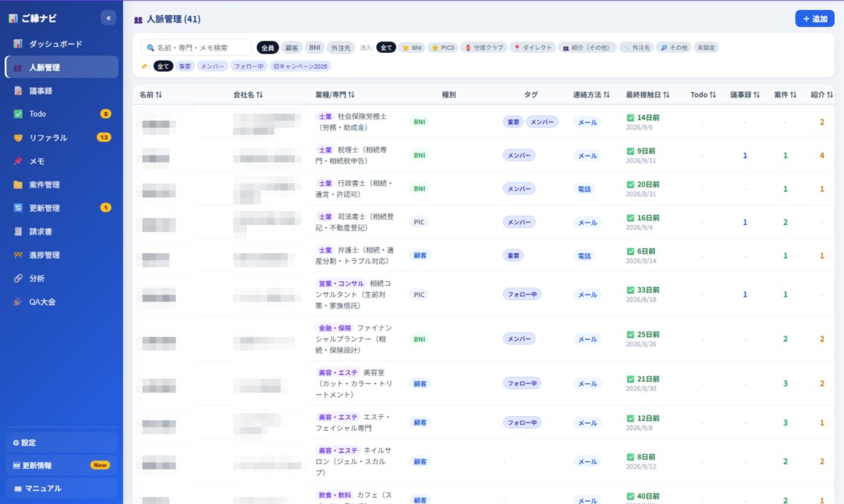Toggle the 紹介（その他） source filter

[x=587, y=48]
